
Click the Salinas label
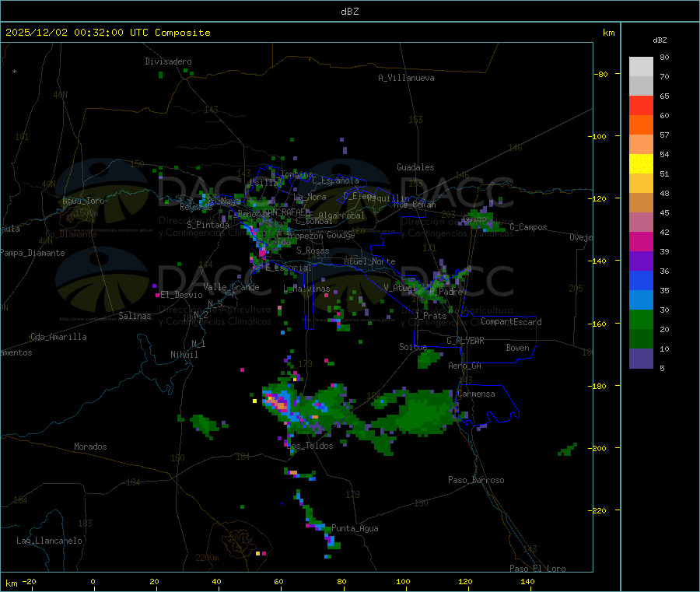(135, 316)
